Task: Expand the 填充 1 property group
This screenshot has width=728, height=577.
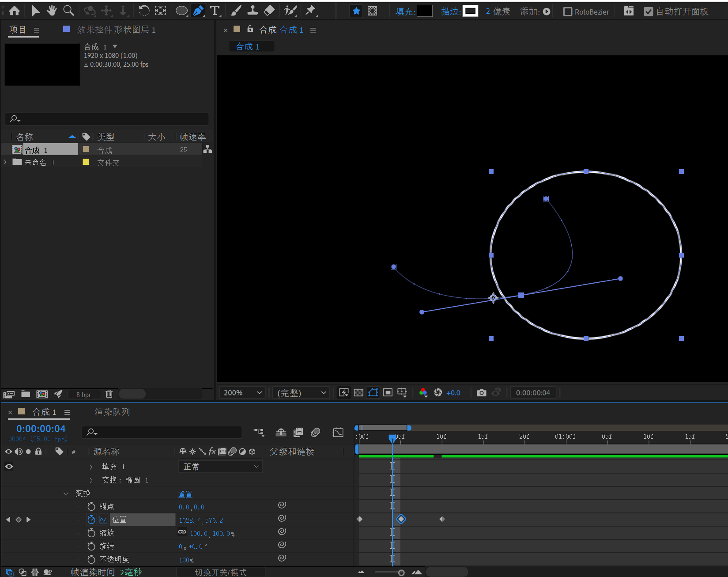Action: point(91,467)
